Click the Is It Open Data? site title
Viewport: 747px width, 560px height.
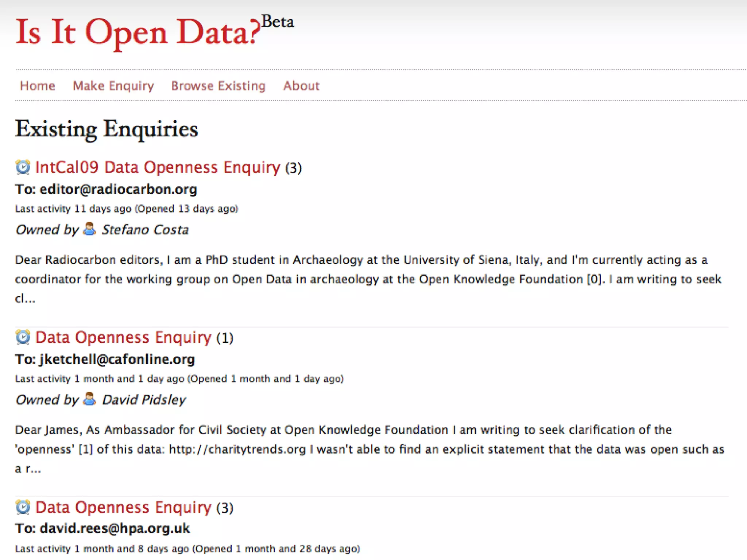point(138,33)
